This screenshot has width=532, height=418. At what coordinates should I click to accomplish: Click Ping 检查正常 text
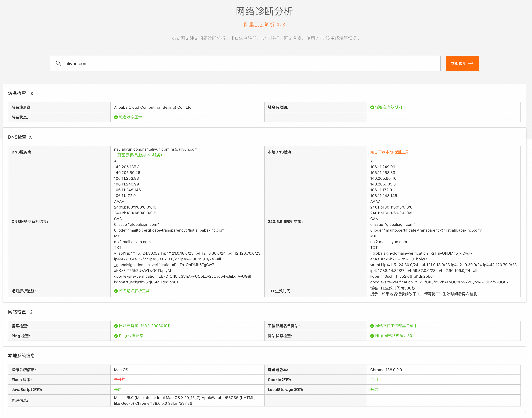[x=131, y=336]
